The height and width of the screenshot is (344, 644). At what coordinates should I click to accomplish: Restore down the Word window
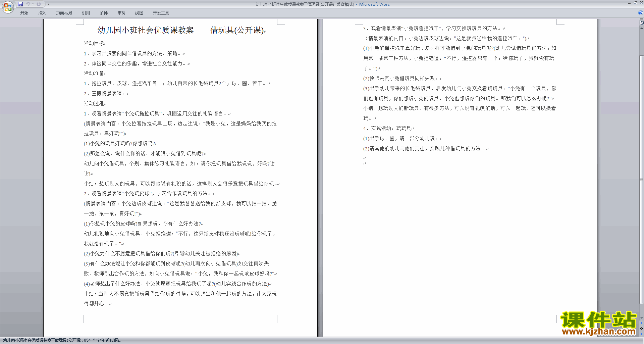635,3
